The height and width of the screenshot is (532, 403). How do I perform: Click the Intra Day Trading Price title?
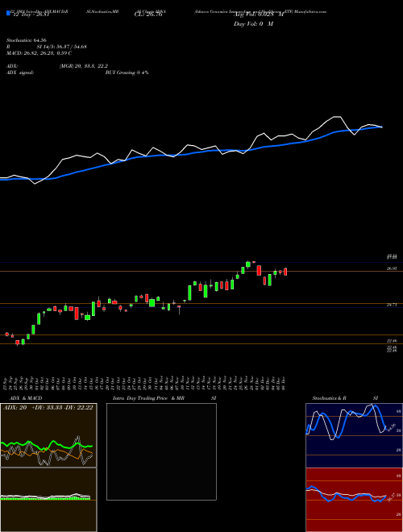tap(164, 398)
